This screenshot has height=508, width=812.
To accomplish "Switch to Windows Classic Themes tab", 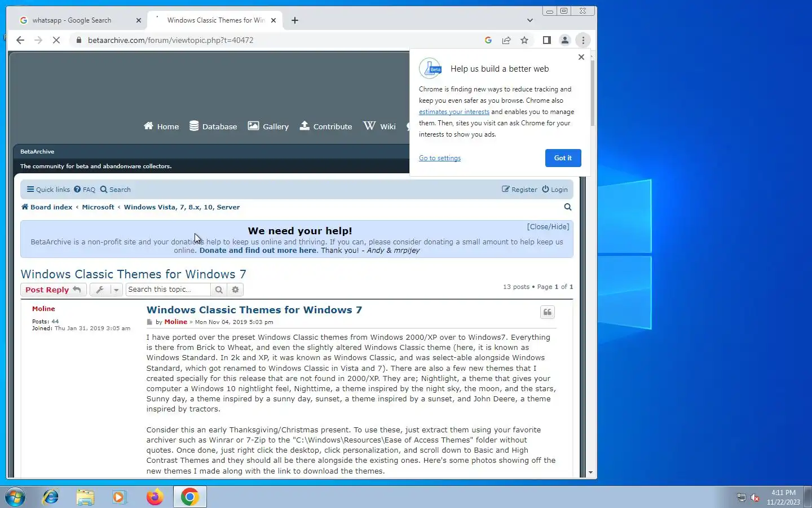I will 214,20.
